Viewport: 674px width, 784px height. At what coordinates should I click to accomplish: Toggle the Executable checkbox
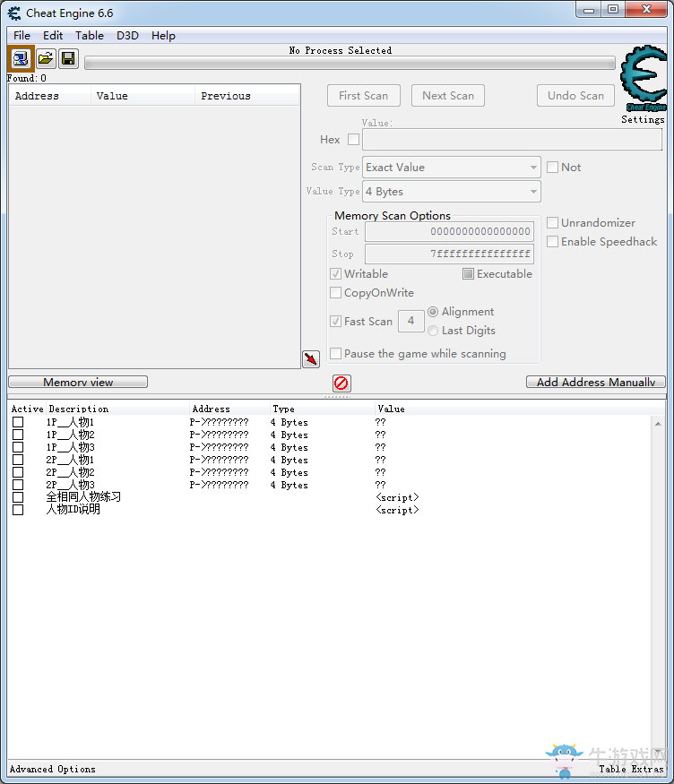[x=468, y=274]
